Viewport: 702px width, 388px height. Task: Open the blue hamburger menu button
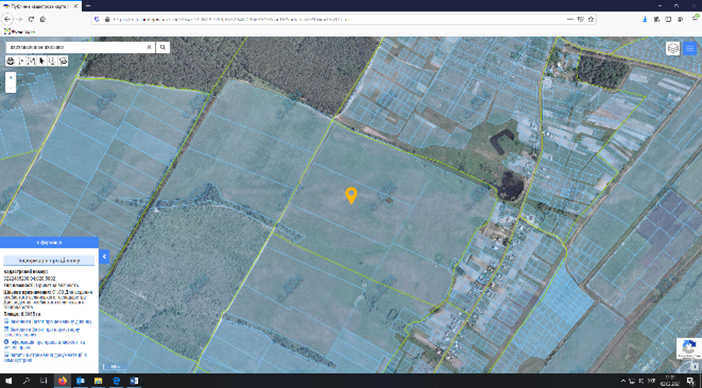(689, 48)
